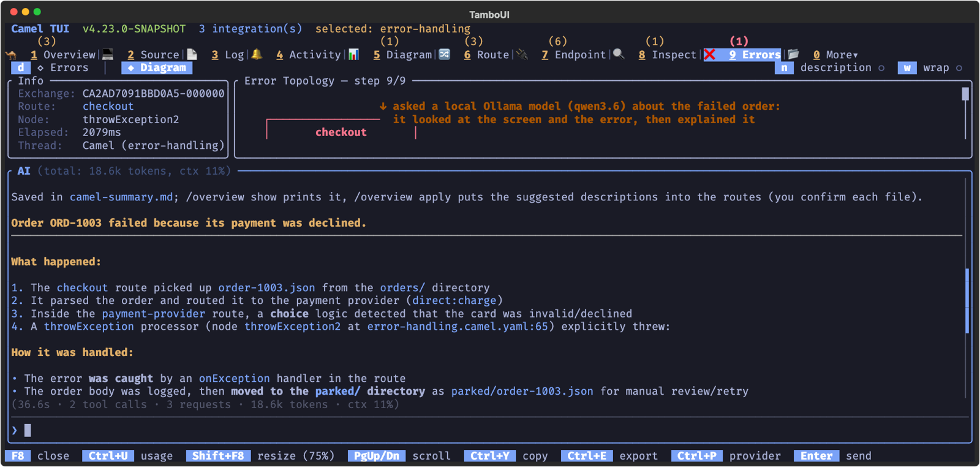Open the 6 Route tab
Screen dimensions: 980x467
486,55
